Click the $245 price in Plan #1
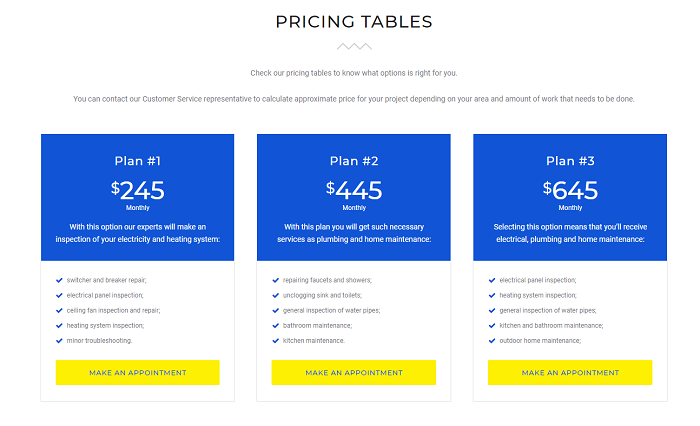The image size is (700, 426). click(x=138, y=190)
